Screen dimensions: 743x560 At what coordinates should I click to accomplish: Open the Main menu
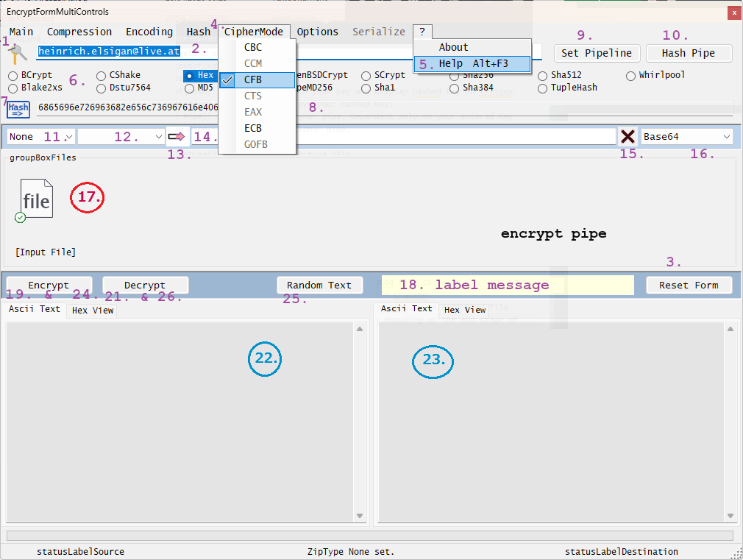point(21,32)
